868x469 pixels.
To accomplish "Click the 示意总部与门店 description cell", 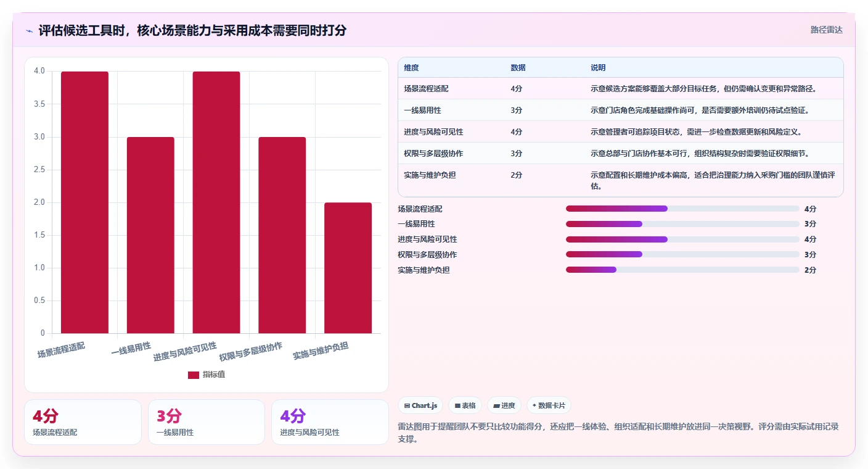I will pyautogui.click(x=700, y=153).
